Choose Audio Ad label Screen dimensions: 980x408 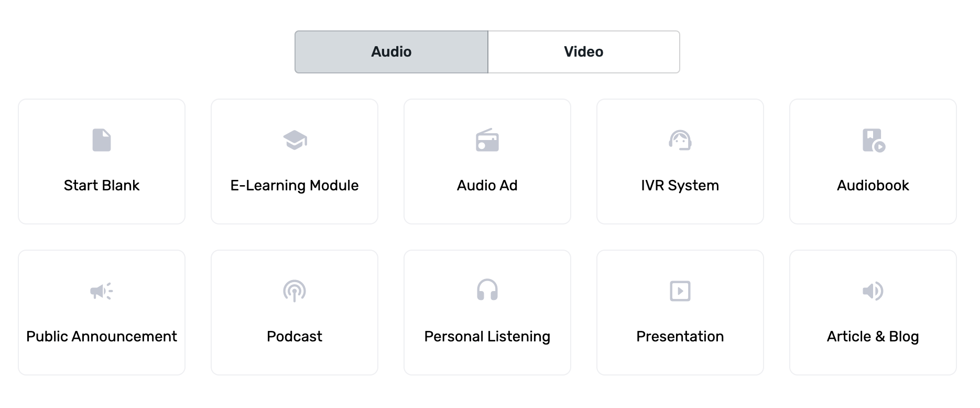[x=487, y=186]
